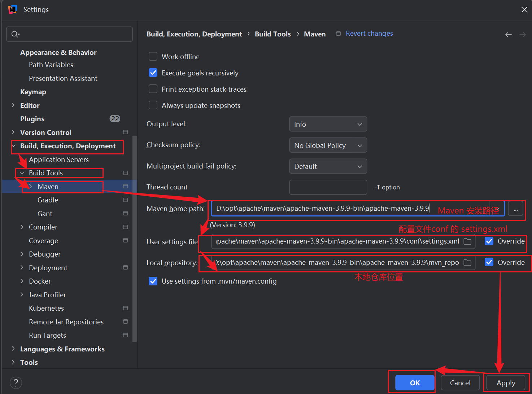This screenshot has width=532, height=394.
Task: Click the help question mark icon
Action: click(x=16, y=383)
